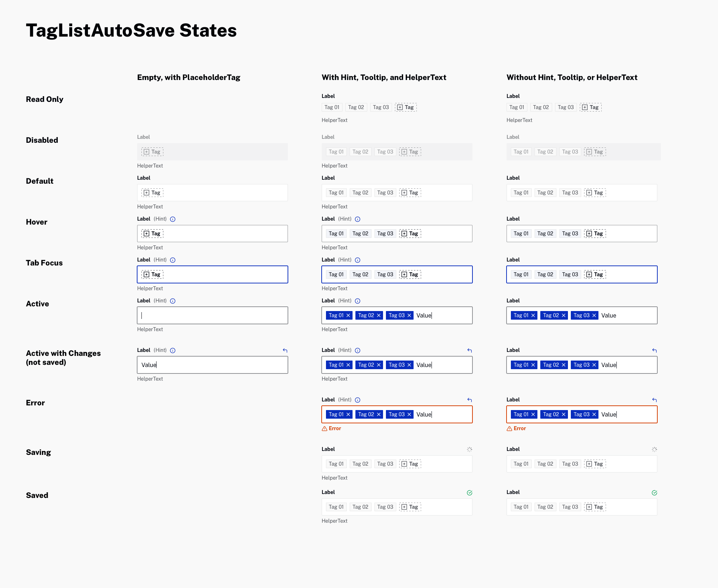
Task: Click the placeholder Tag in the Read Only row of the Without Hint column
Action: 591,107
